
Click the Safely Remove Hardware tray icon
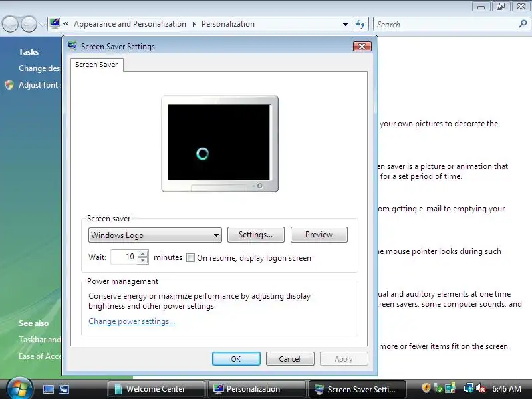pos(438,388)
